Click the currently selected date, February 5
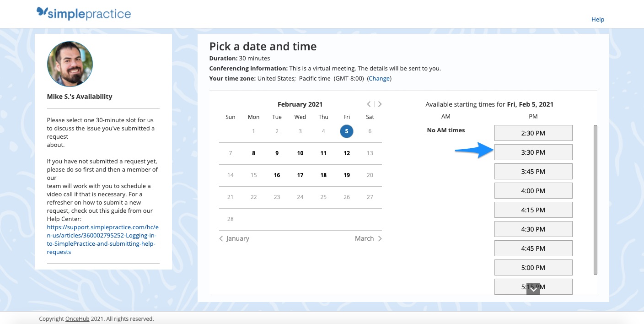The image size is (644, 324). point(346,131)
